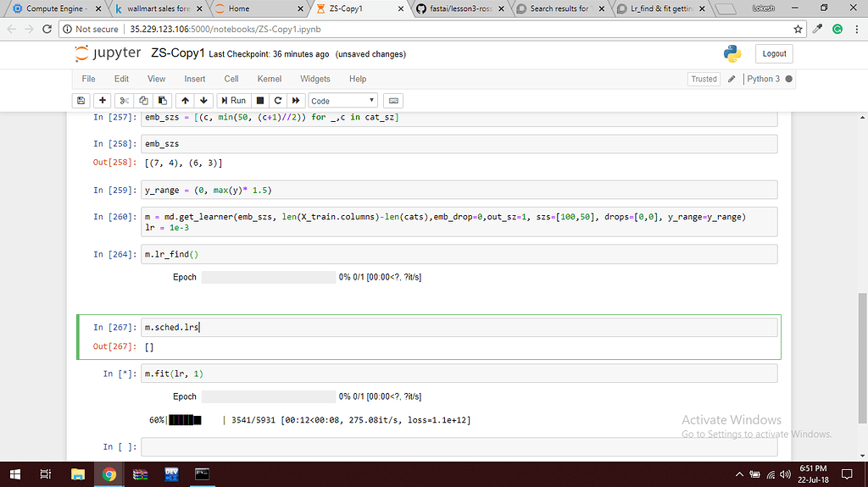Toggle the Trusted notebook indicator
868x487 pixels.
coord(704,79)
